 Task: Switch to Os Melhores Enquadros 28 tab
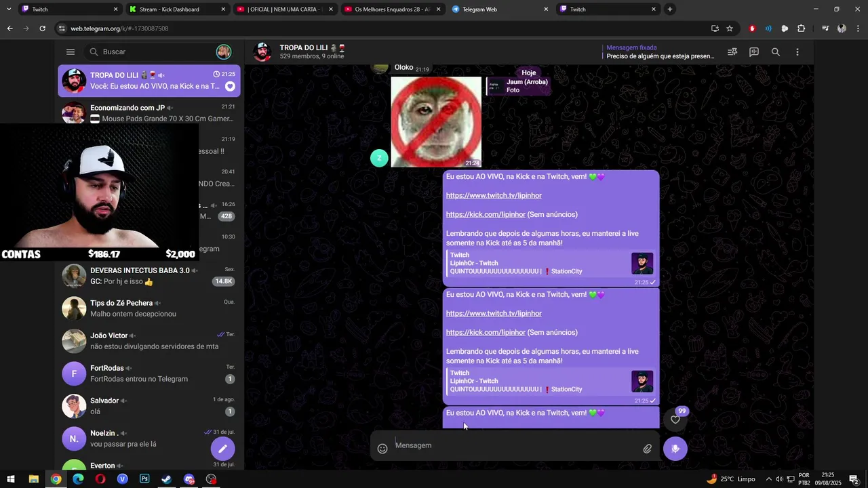392,9
